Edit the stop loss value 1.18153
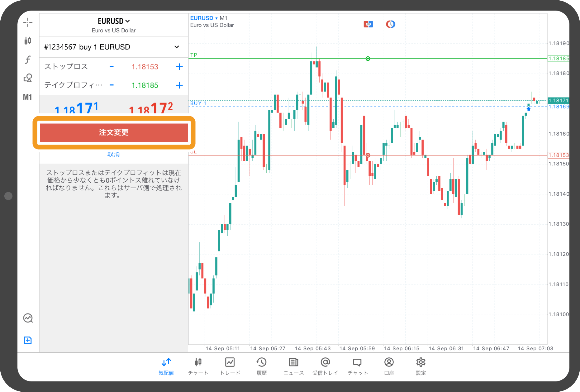Image resolution: width=580 pixels, height=392 pixels. (145, 67)
